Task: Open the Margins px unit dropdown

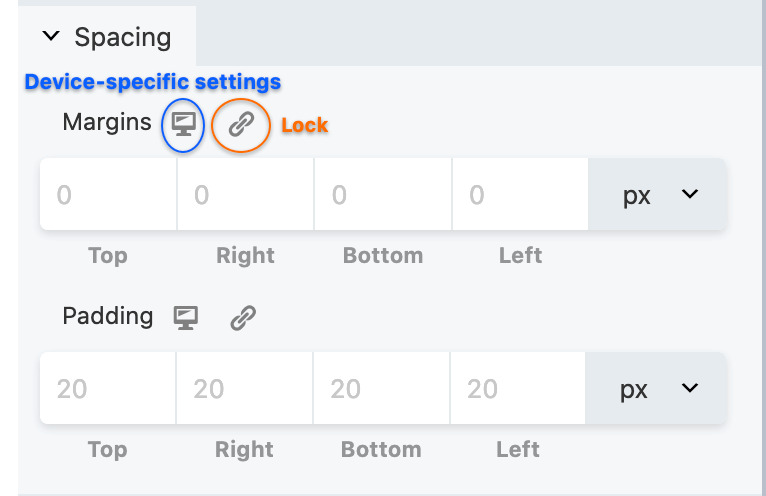Action: coord(658,194)
